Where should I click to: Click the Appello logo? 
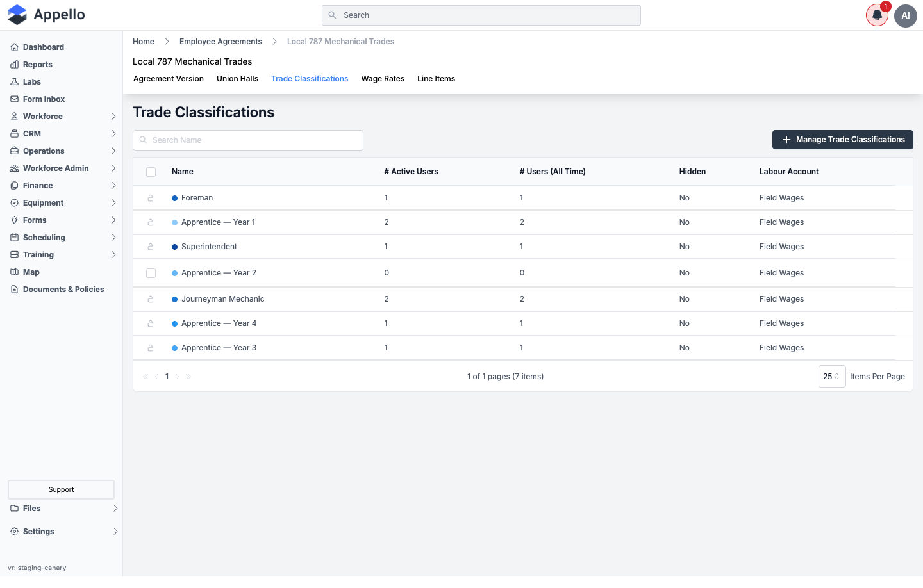pyautogui.click(x=46, y=15)
